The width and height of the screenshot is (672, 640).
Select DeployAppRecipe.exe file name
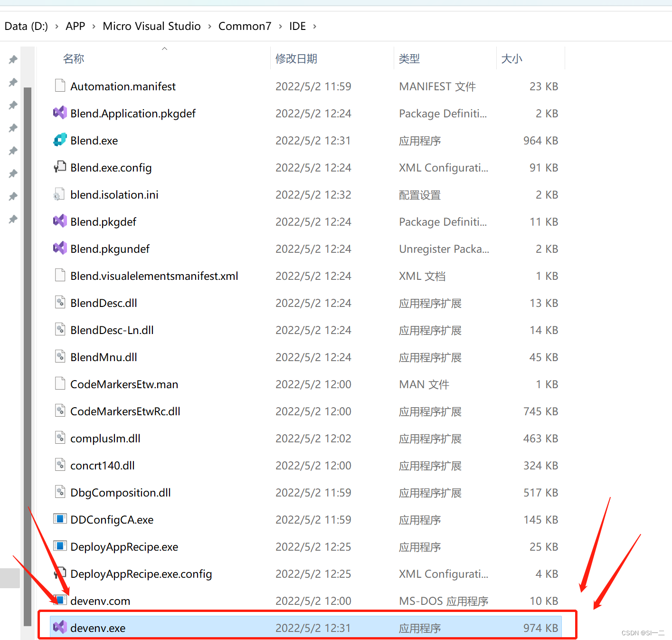tap(124, 547)
